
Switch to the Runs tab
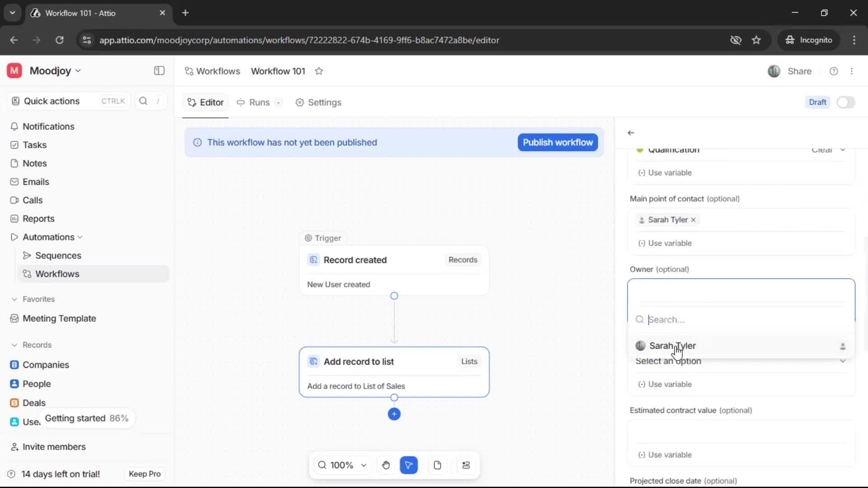coord(258,103)
